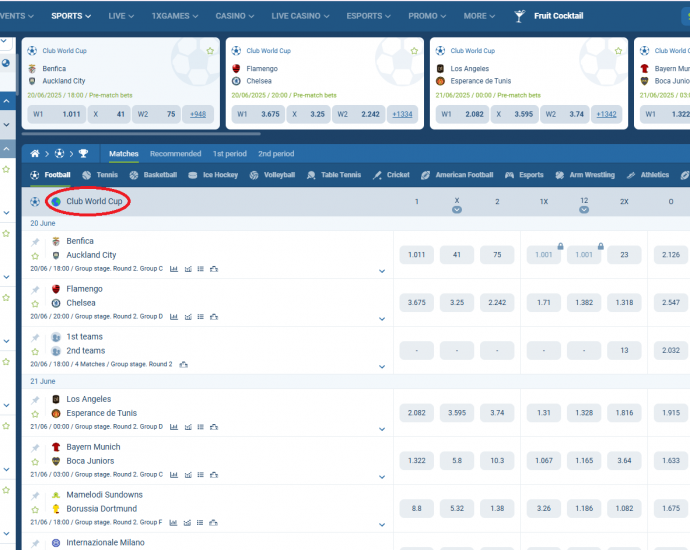690x550 pixels.
Task: Click the pin icon next to Benfica
Action: (36, 242)
